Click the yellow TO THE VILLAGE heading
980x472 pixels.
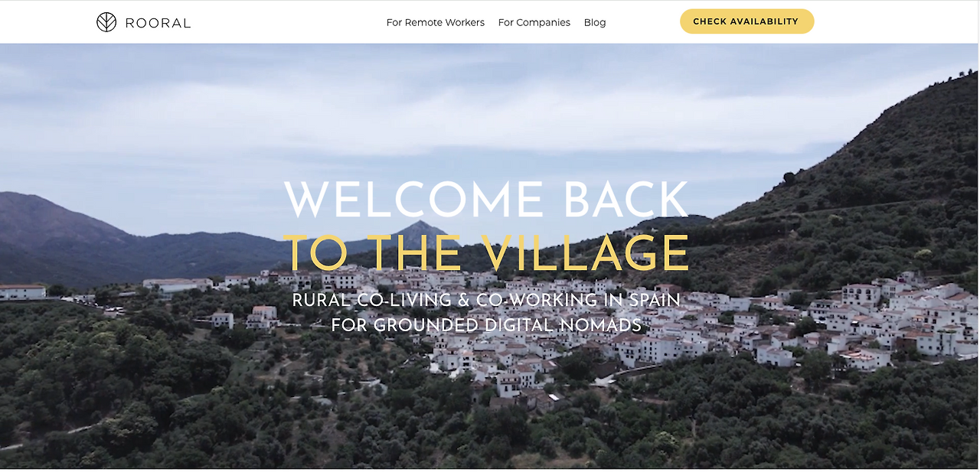point(486,252)
